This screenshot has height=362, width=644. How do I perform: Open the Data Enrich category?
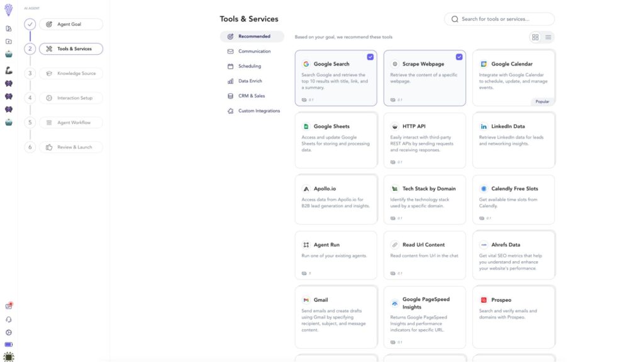tap(252, 81)
